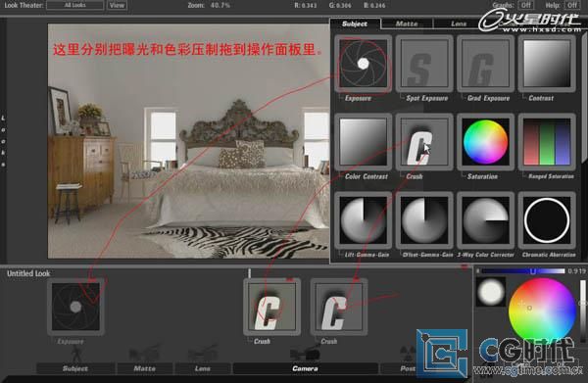
Task: Select the Lens stage at bottom bar
Action: 203,368
